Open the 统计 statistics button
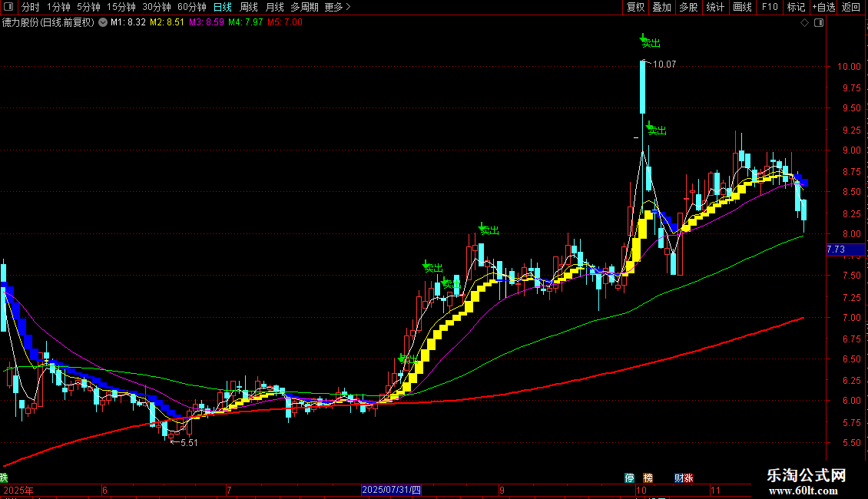The height and width of the screenshot is (499, 868). point(715,7)
